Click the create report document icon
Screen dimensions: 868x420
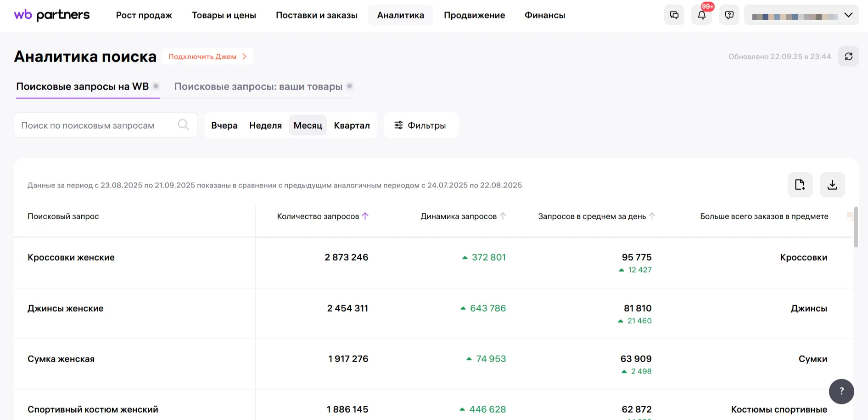800,185
